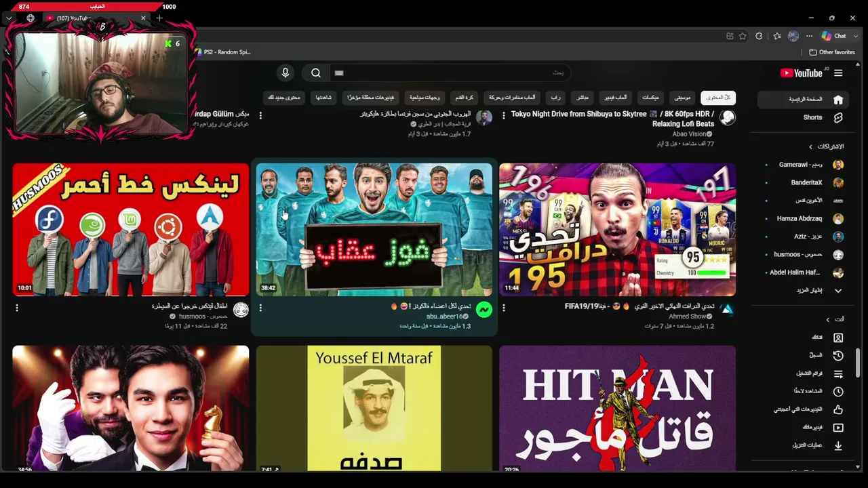Expand the subscriptions (الاشتراكات) section header

click(x=826, y=146)
